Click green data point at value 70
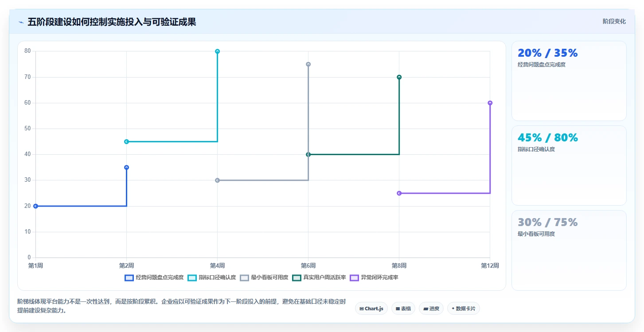The width and height of the screenshot is (644, 332). (399, 77)
